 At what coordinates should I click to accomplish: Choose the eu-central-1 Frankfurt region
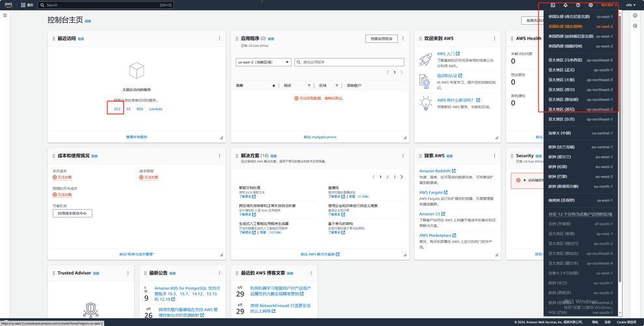581,147
